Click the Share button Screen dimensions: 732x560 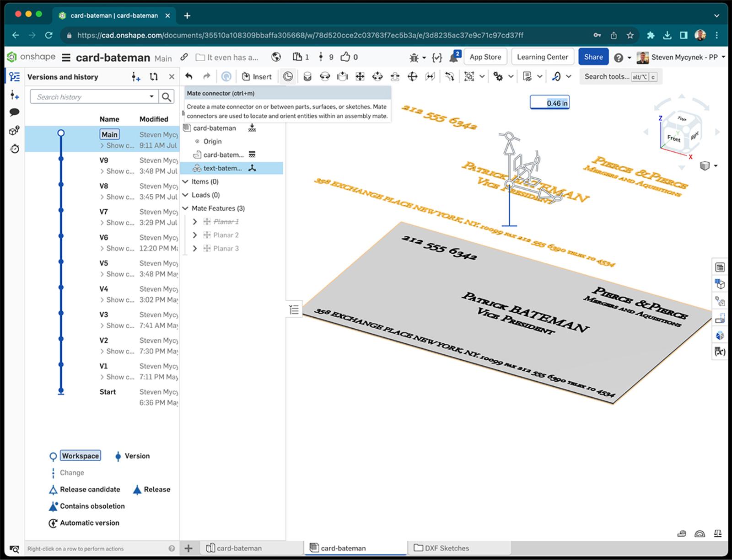(x=593, y=57)
